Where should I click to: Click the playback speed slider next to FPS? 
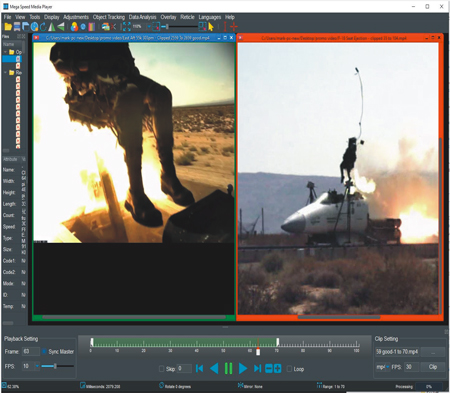[57, 366]
